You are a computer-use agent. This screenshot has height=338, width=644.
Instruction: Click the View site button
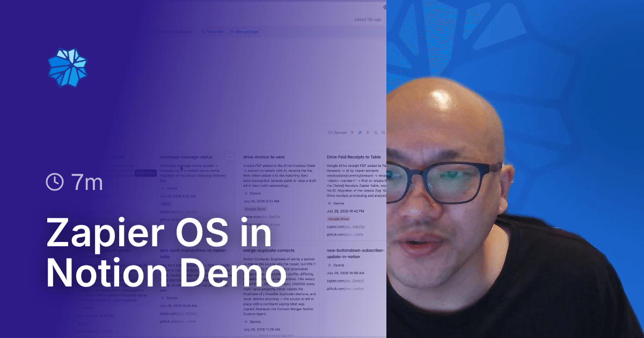[x=213, y=32]
